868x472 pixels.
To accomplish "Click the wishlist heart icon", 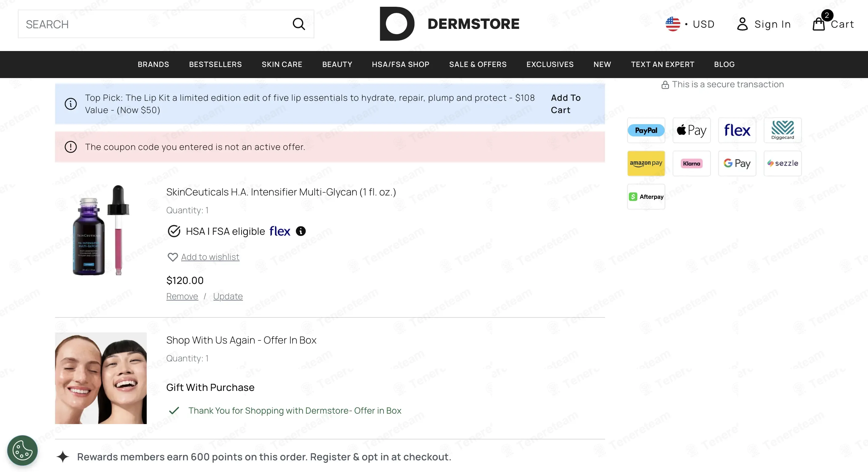I will [x=173, y=257].
